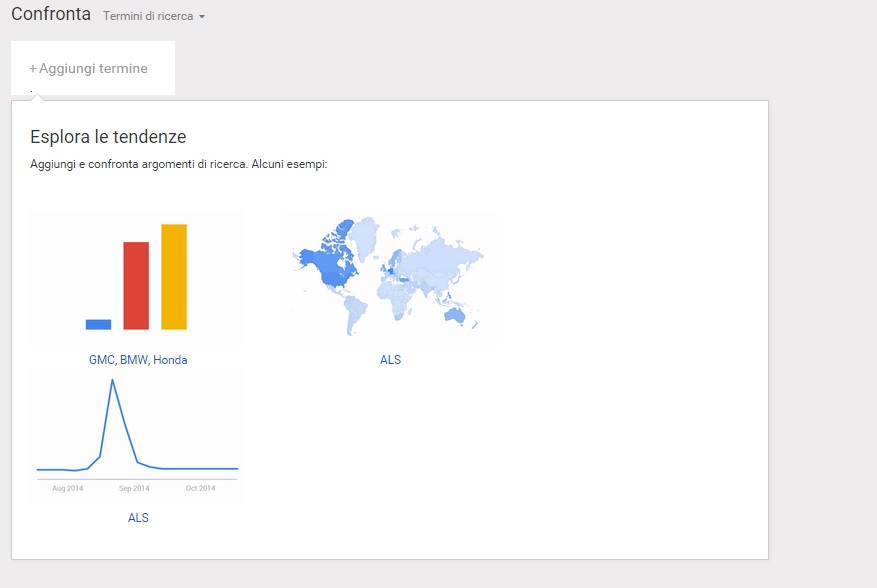Click the ALS link below the line chart
The width and height of the screenshot is (877, 588).
tap(138, 518)
